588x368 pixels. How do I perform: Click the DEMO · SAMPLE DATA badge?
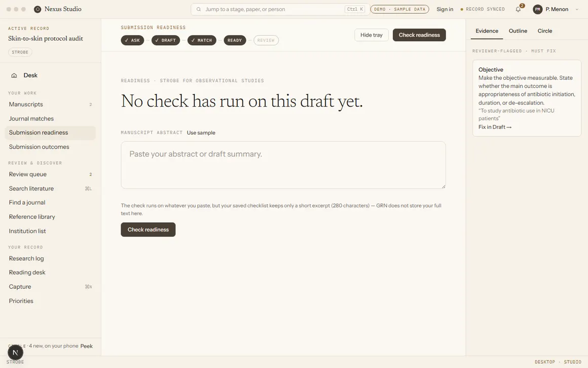400,9
